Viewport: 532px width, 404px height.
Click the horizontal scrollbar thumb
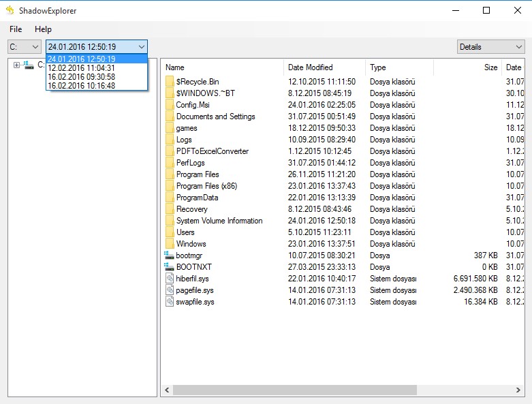[295, 390]
